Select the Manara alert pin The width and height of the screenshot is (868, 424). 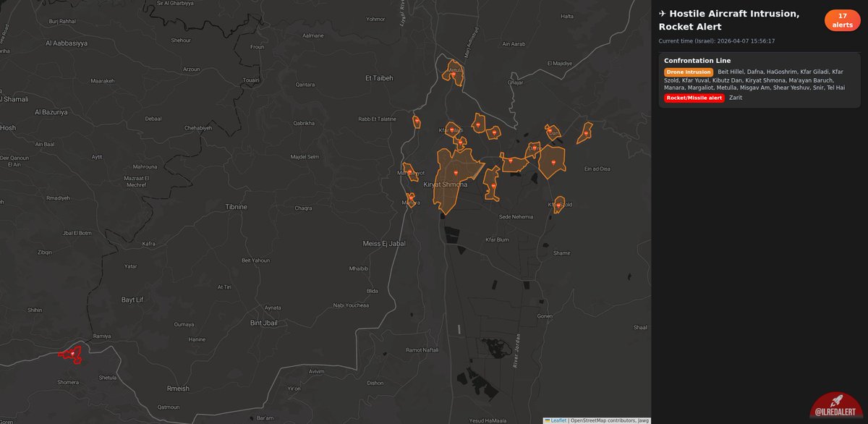411,197
